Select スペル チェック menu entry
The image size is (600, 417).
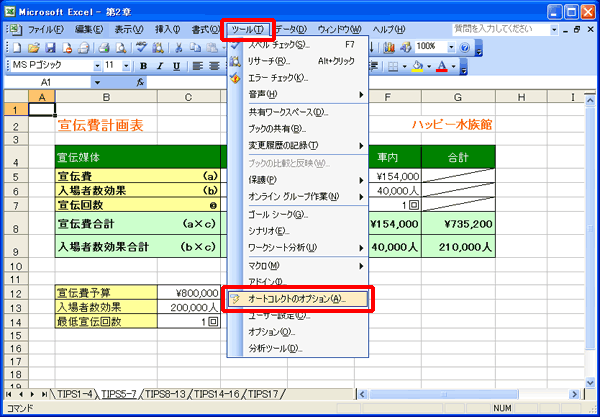tap(298, 44)
